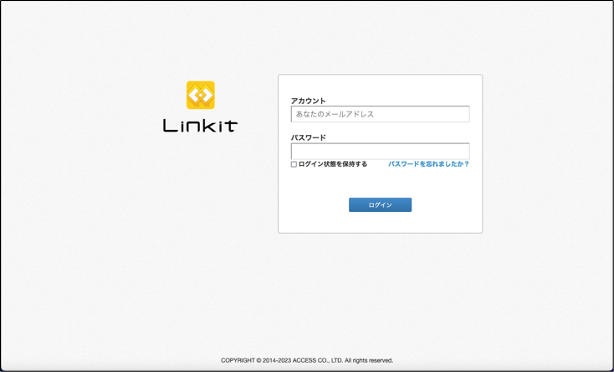
Task: Click the yellow Linkit logo icon
Action: pos(200,95)
